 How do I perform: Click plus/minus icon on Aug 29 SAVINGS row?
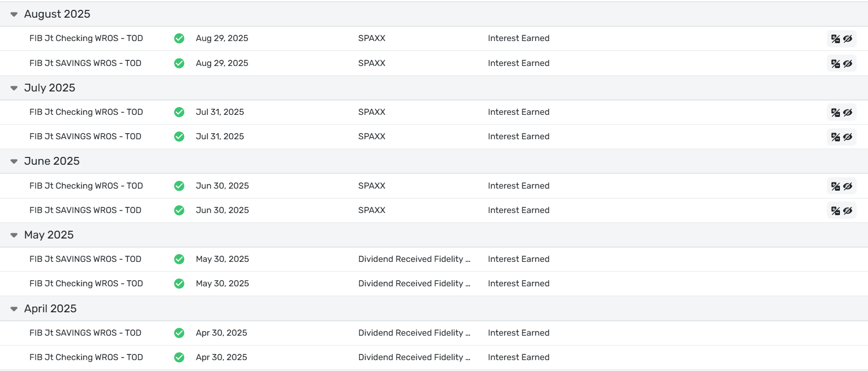[835, 63]
